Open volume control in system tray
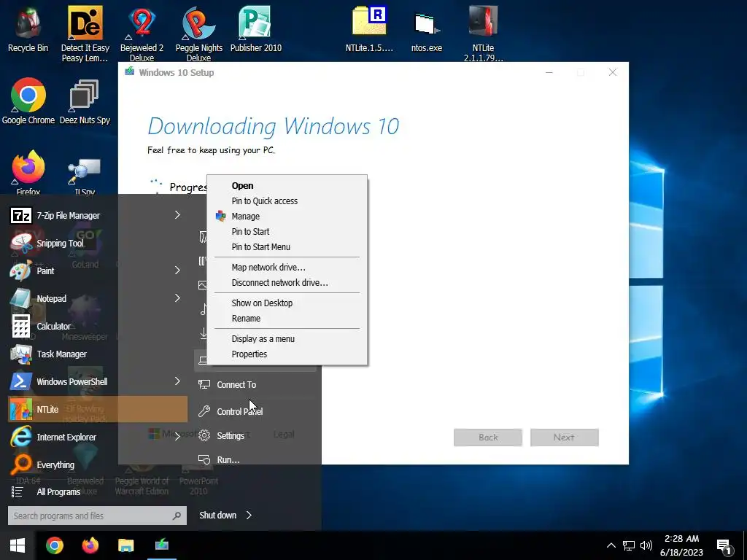Viewport: 747px width, 560px height. (646, 545)
